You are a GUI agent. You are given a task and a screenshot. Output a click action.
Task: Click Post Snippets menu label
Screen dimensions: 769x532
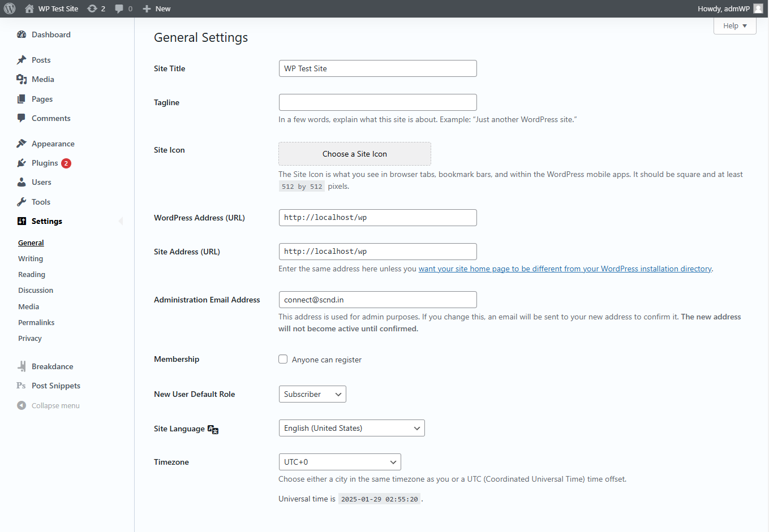tap(56, 386)
